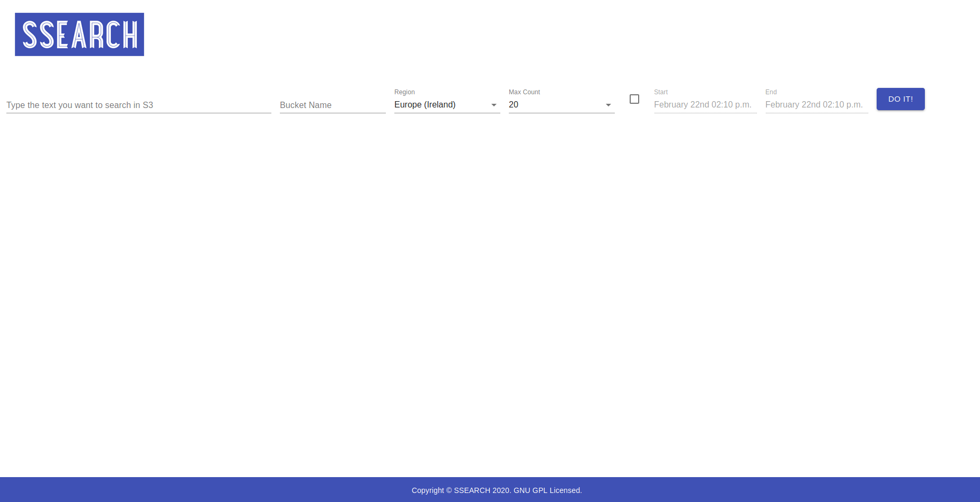
Task: Click the Max Count label
Action: click(x=524, y=92)
